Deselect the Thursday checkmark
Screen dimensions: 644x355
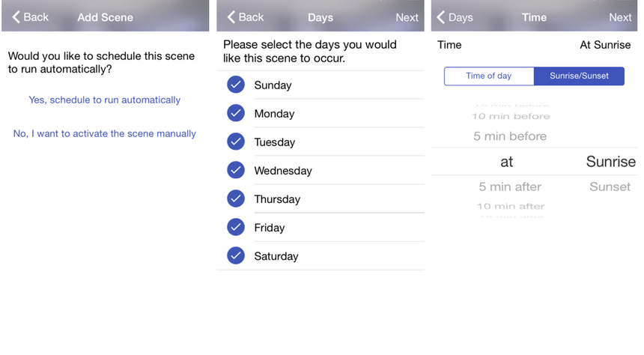pyautogui.click(x=236, y=198)
